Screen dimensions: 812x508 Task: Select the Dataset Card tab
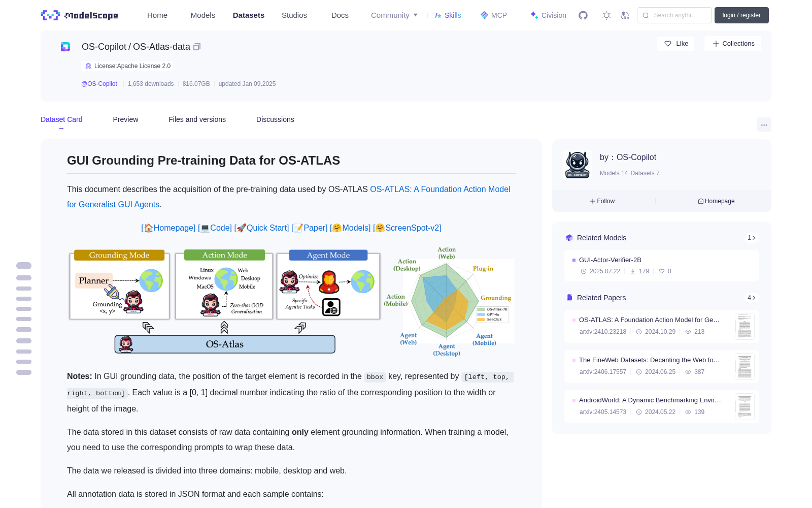click(61, 119)
